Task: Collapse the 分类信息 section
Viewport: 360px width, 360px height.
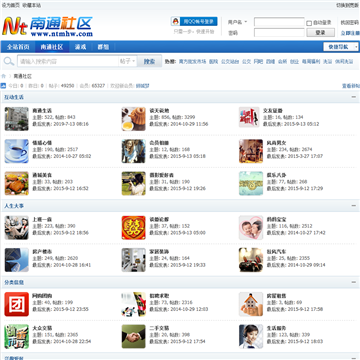Action: tap(354, 282)
